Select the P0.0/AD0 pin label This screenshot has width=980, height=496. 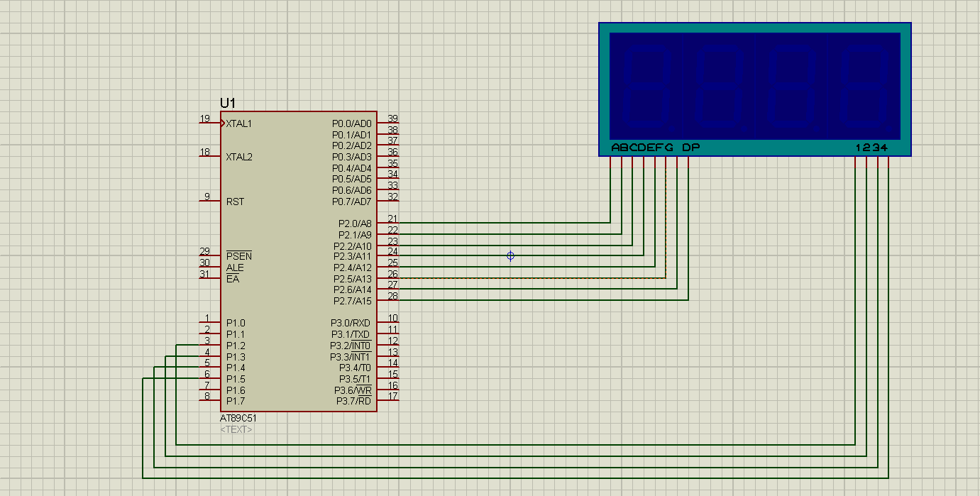point(352,123)
